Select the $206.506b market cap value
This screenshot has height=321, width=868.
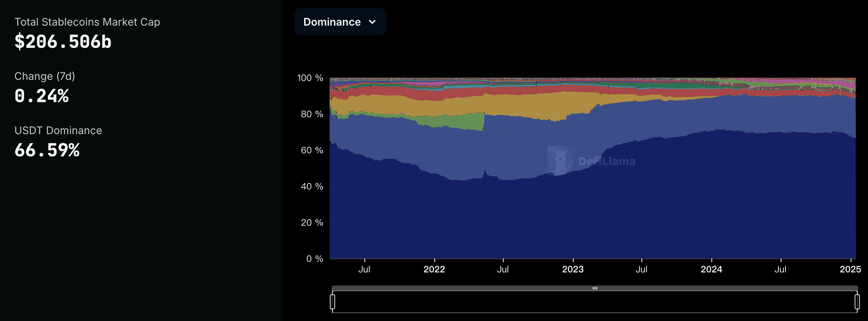coord(63,41)
